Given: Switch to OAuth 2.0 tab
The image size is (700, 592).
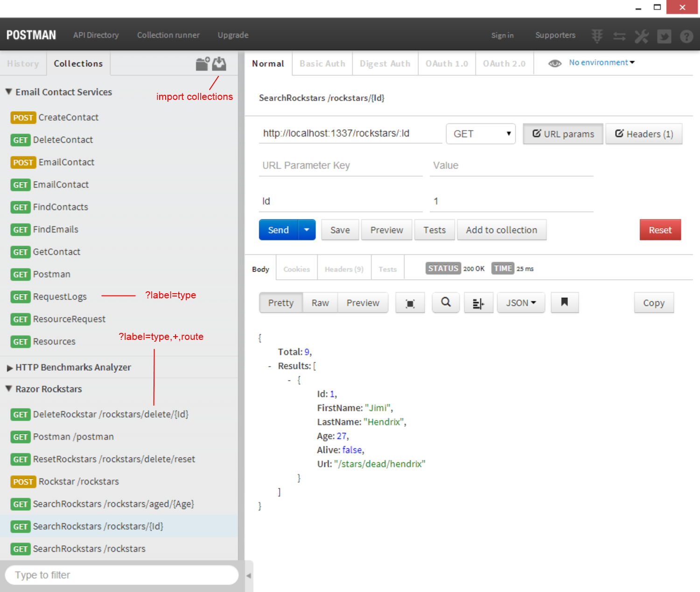Looking at the screenshot, I should [504, 63].
